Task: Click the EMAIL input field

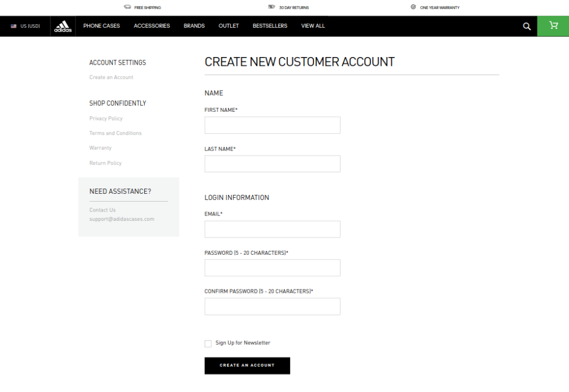Action: pos(272,229)
